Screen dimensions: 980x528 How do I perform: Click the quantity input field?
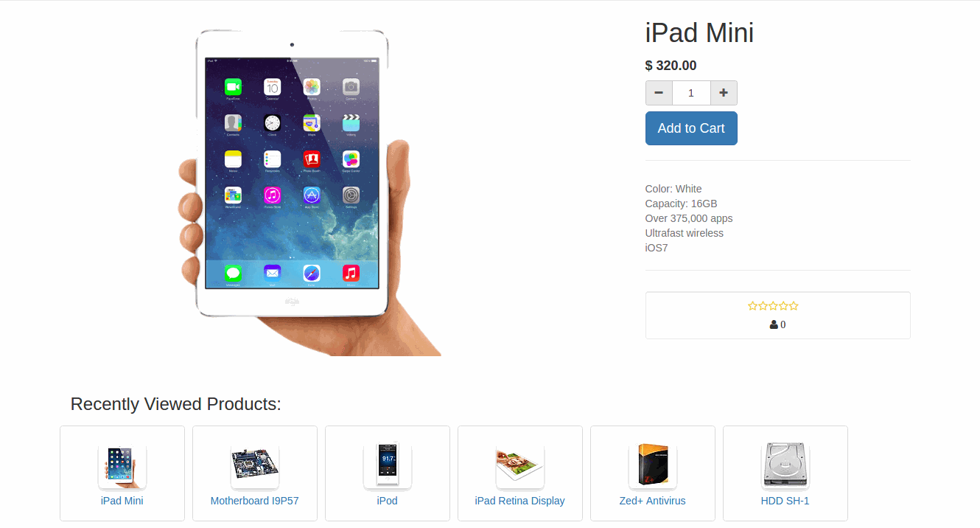tap(691, 93)
